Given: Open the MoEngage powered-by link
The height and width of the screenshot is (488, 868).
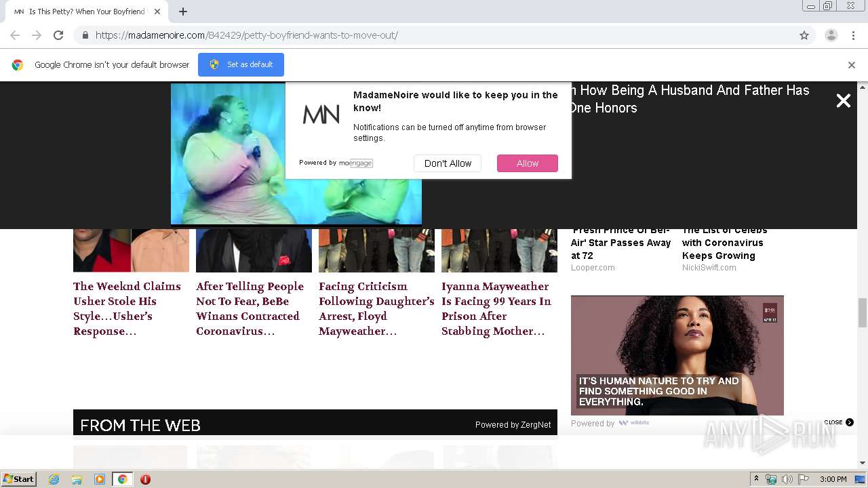Looking at the screenshot, I should pos(356,163).
